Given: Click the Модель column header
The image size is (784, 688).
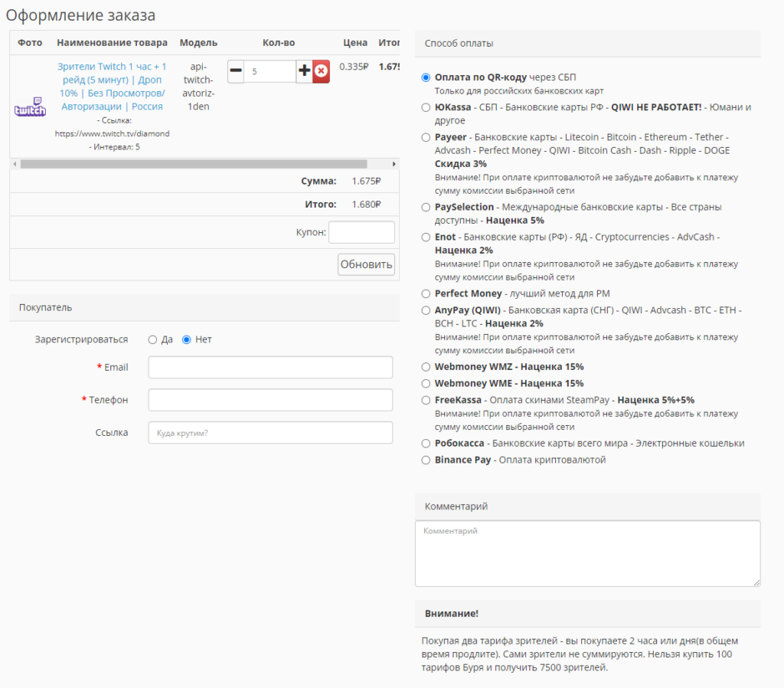Looking at the screenshot, I should (x=198, y=43).
